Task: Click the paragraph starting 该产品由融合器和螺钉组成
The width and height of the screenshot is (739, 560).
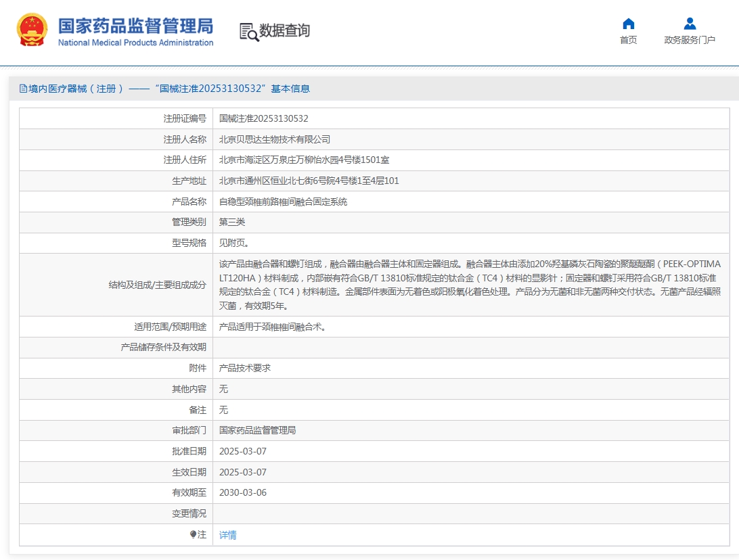Action: tap(470, 285)
